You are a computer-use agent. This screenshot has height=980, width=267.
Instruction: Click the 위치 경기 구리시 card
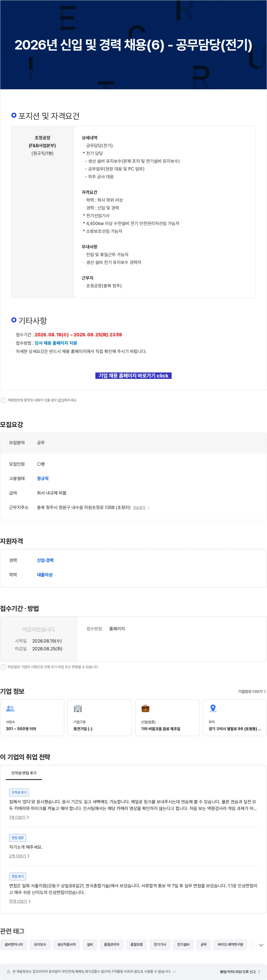tap(235, 717)
